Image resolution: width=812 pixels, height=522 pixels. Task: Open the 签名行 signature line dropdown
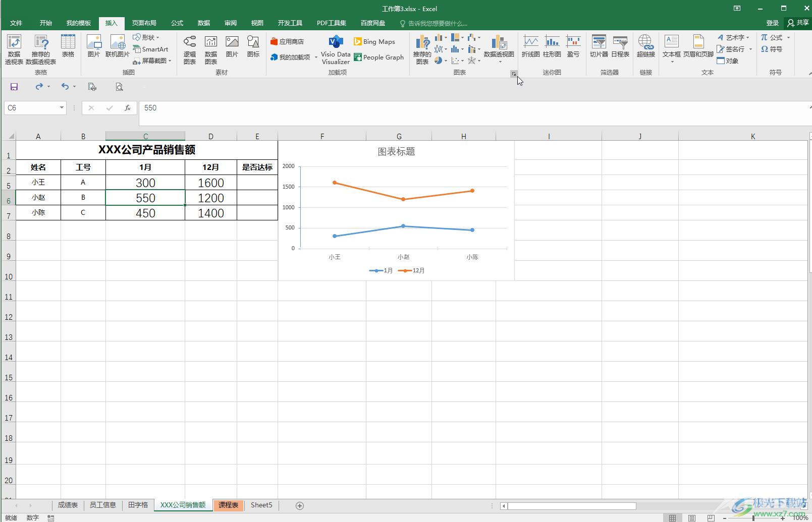tap(734, 49)
